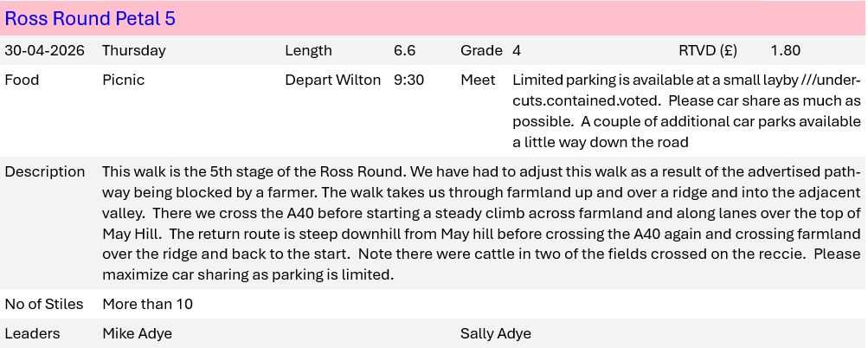Click the Meet label
The height and width of the screenshot is (348, 868).
pos(478,80)
